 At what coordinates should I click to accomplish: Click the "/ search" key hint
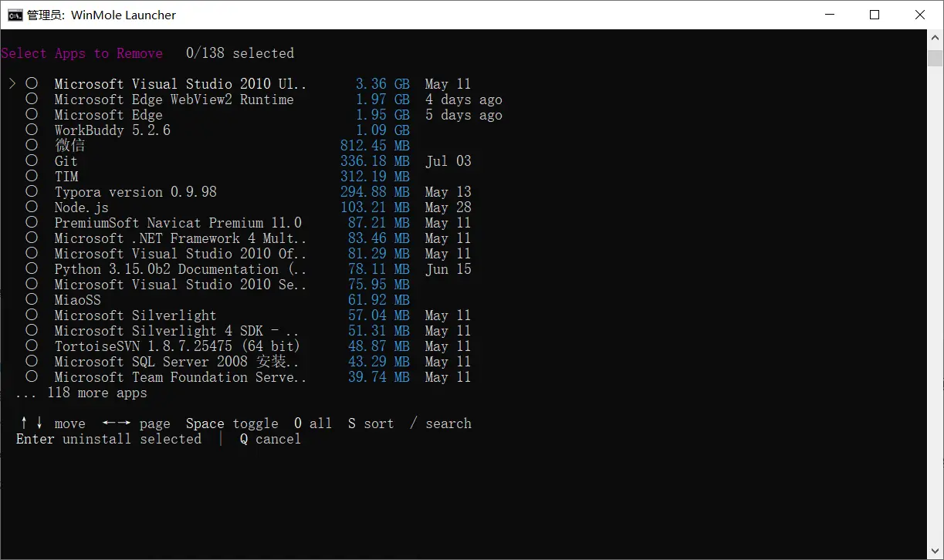(441, 423)
